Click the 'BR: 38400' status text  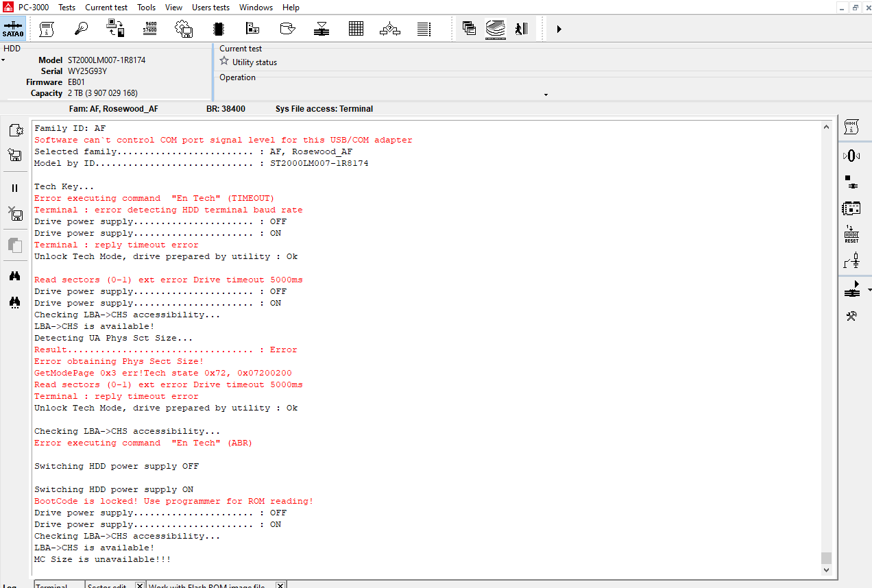coord(226,109)
